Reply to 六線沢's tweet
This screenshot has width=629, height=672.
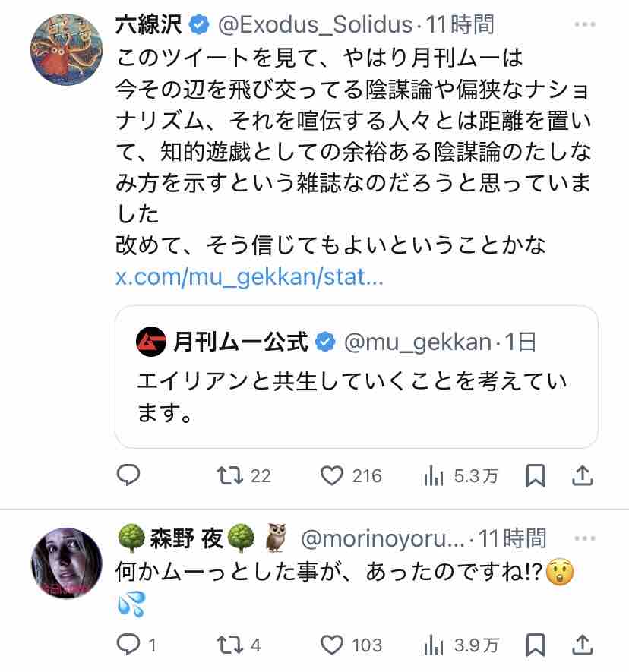point(128,475)
